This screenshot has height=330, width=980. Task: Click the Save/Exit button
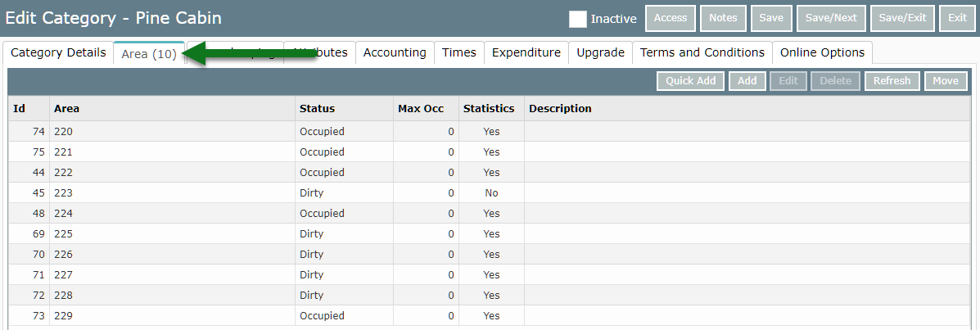(x=901, y=18)
